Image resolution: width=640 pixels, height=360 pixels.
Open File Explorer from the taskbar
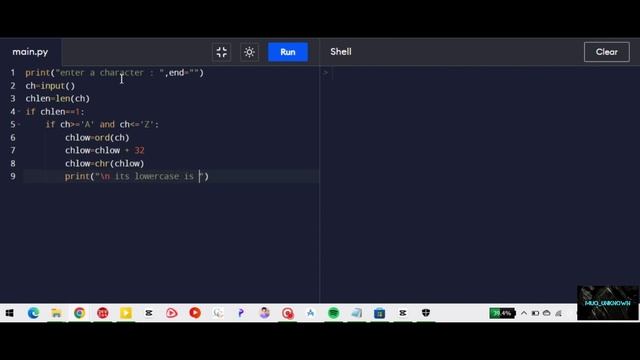[x=56, y=313]
